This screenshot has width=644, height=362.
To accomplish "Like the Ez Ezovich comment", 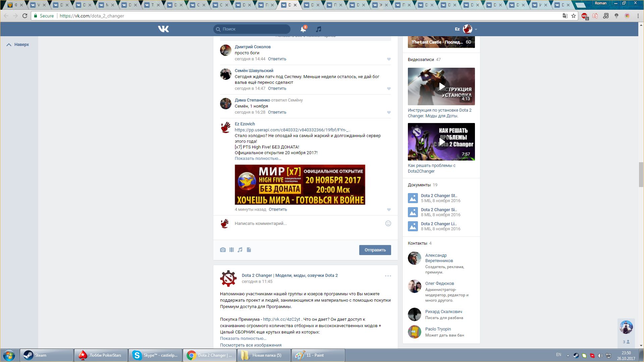I will tap(389, 210).
